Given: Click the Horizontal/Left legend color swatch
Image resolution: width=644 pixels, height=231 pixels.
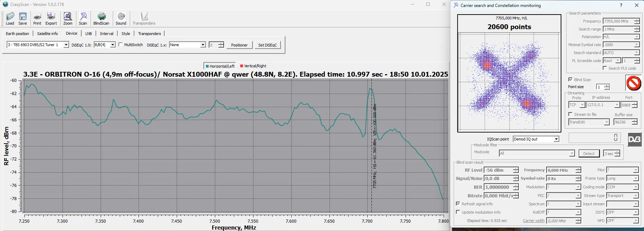Looking at the screenshot, I should click(207, 66).
